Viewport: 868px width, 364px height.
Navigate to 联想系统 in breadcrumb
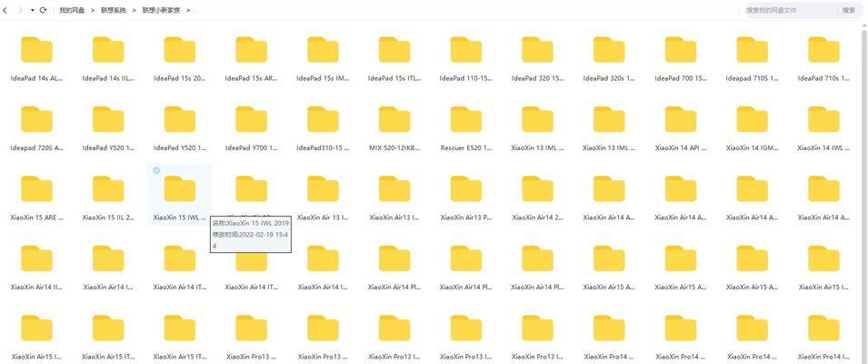click(x=114, y=11)
